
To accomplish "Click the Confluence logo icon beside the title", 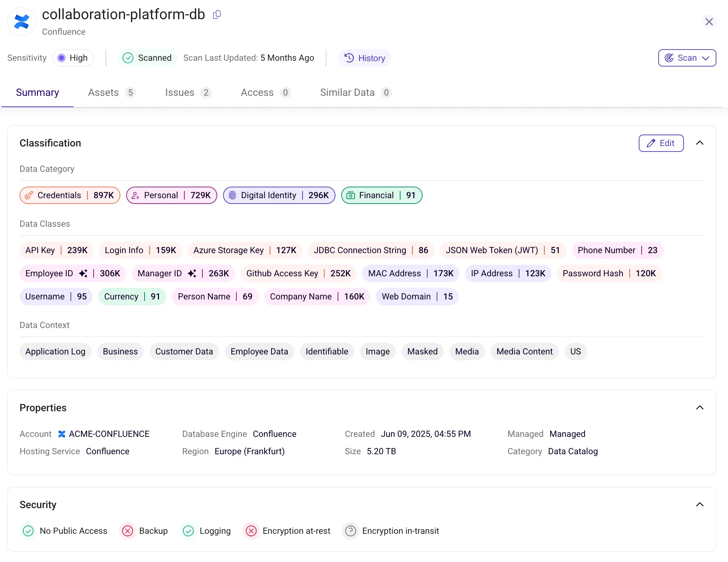I will tap(21, 21).
